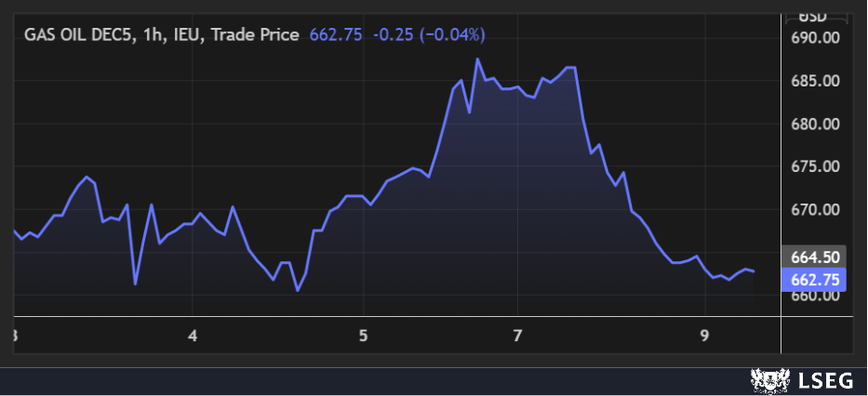
Task: Click the IEU exchange code in legend
Action: coord(189,35)
